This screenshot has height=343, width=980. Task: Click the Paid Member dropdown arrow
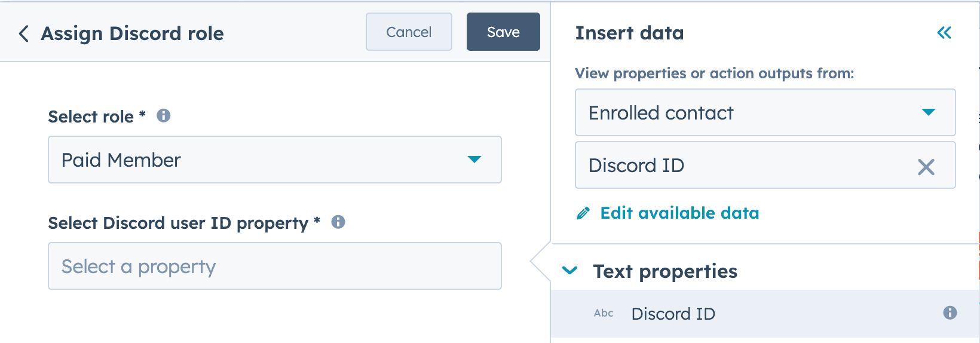(474, 160)
